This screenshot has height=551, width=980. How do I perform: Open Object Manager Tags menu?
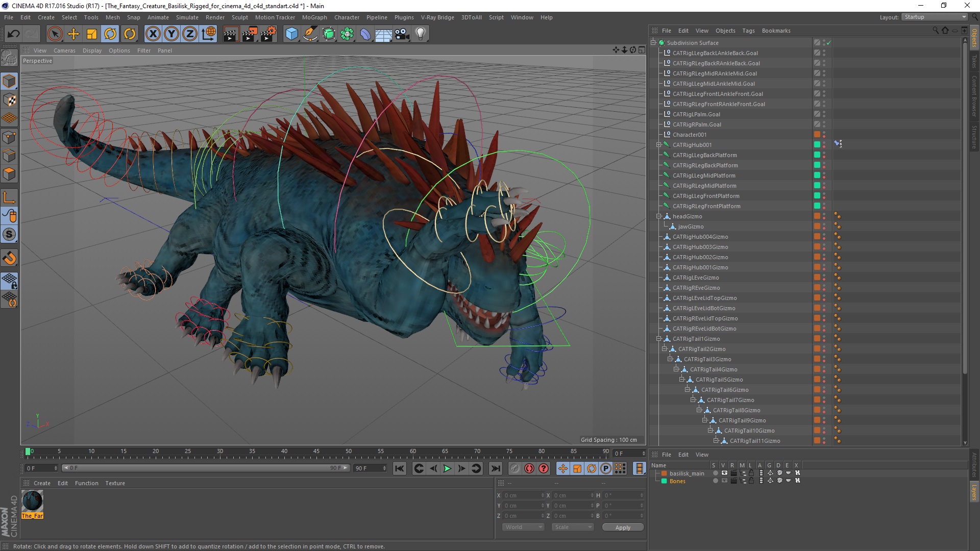(748, 31)
